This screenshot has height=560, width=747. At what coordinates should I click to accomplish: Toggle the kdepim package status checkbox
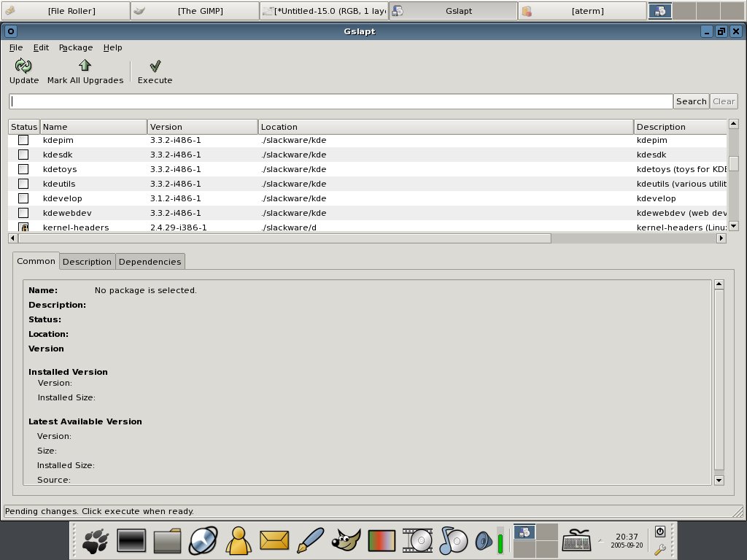point(23,140)
